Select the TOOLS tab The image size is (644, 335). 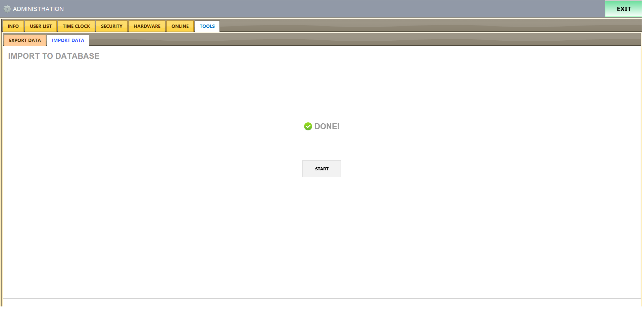click(x=207, y=26)
